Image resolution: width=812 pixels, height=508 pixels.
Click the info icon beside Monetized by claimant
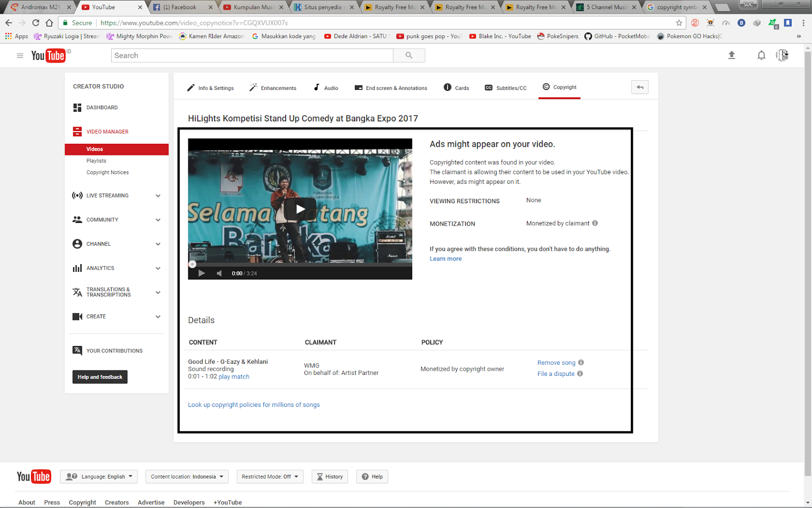pyautogui.click(x=595, y=223)
